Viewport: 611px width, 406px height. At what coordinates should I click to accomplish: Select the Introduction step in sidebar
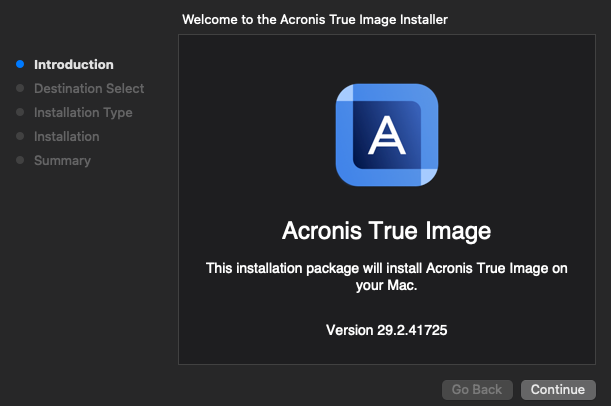pos(74,64)
